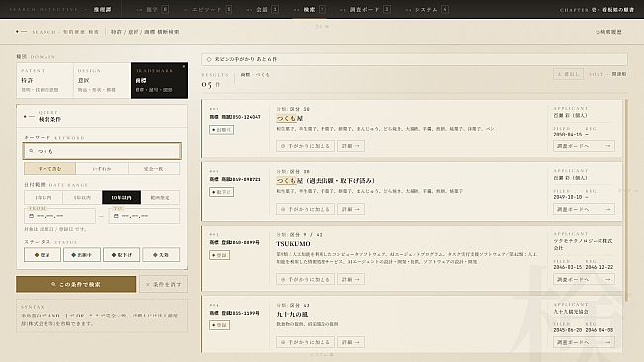Open the TO date calendar icon
644x362 pixels.
coord(116,216)
